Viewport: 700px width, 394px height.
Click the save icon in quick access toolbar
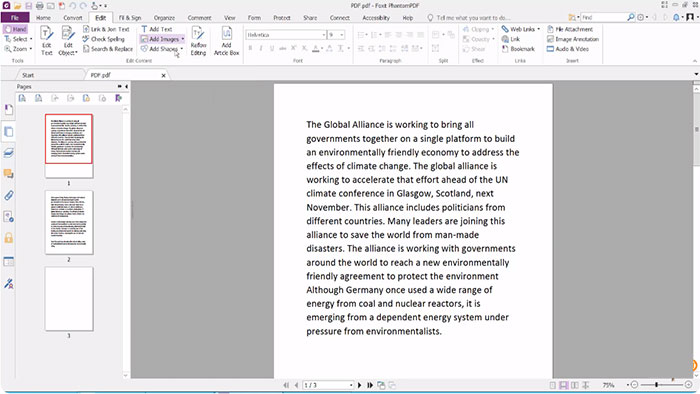[x=28, y=6]
